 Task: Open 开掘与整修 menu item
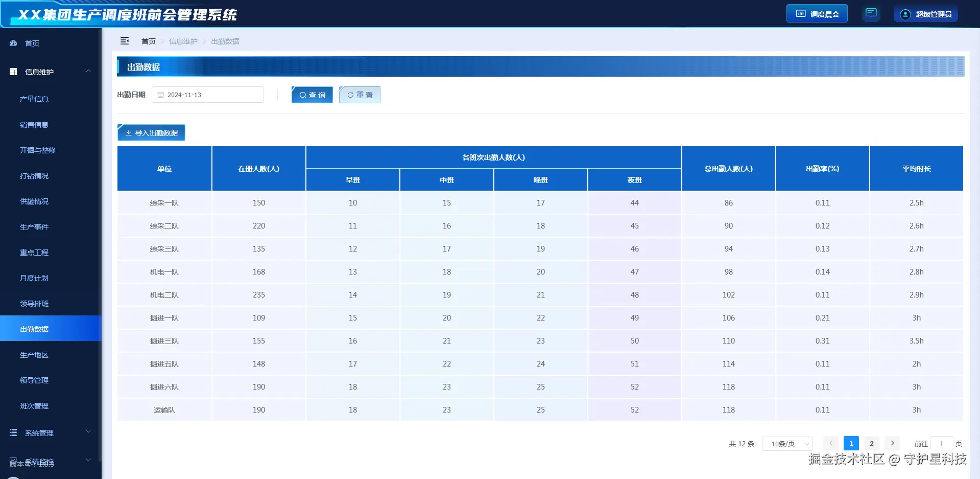click(x=38, y=150)
